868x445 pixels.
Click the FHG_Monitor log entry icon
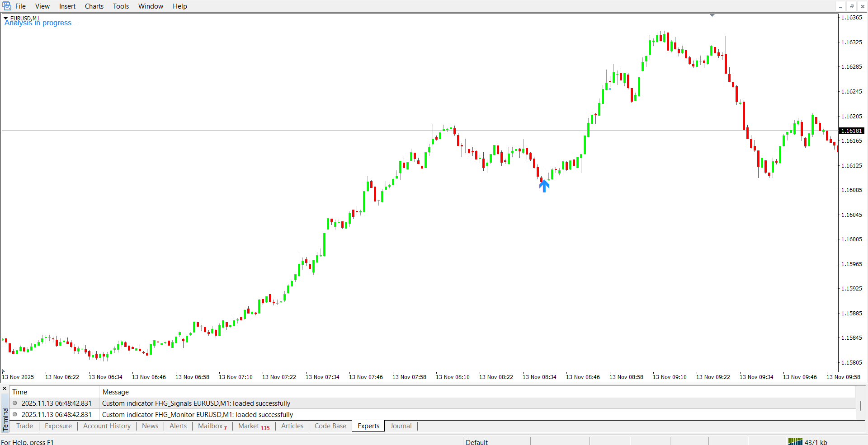point(15,414)
